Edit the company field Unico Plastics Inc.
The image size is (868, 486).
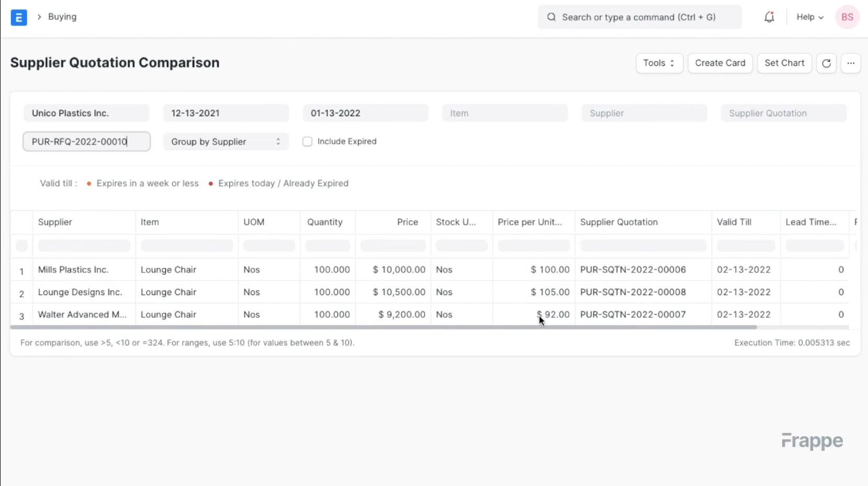(x=86, y=113)
